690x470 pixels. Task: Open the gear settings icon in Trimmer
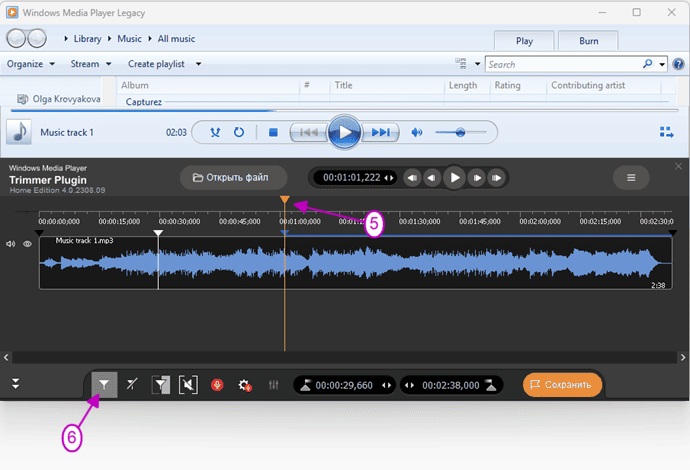point(245,385)
